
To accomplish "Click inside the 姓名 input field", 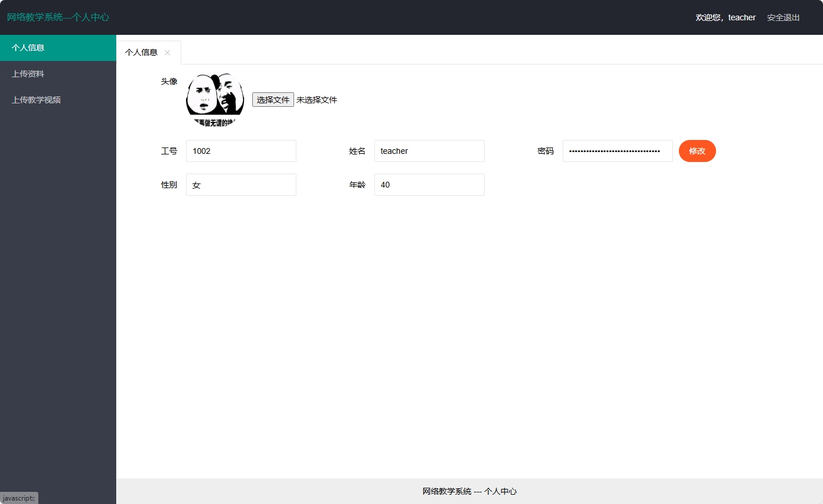I will coord(429,151).
